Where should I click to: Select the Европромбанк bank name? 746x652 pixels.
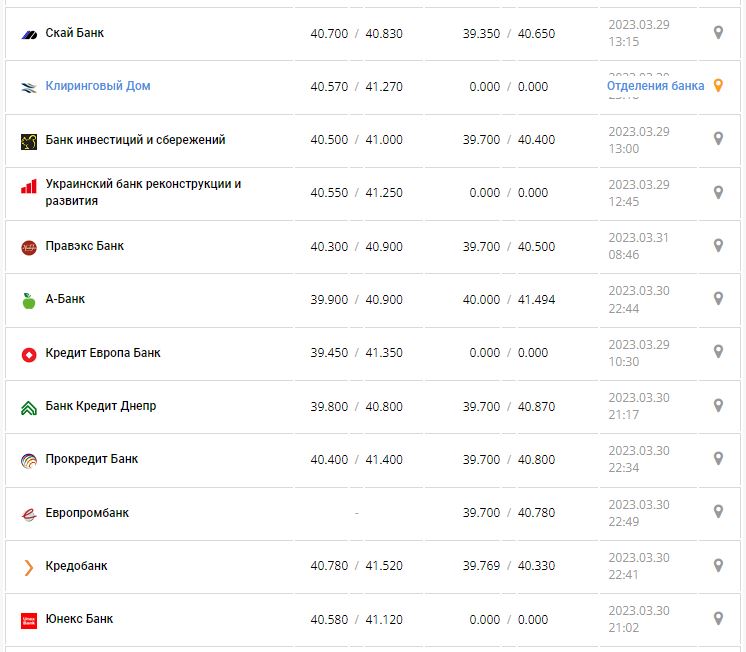(87, 513)
